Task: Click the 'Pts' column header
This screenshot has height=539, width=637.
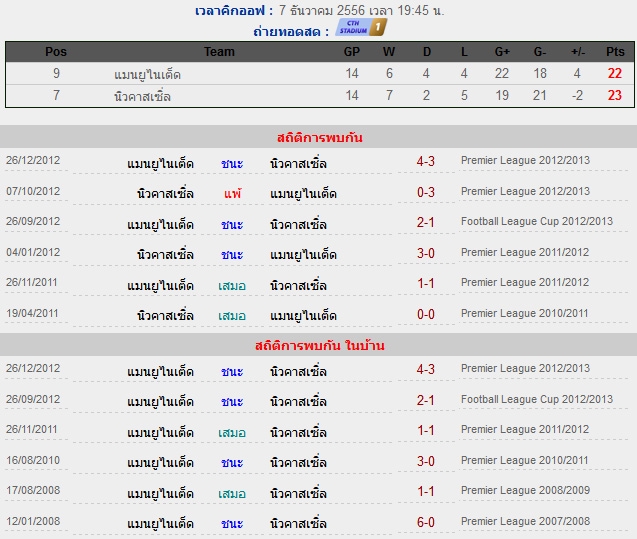Action: 615,52
